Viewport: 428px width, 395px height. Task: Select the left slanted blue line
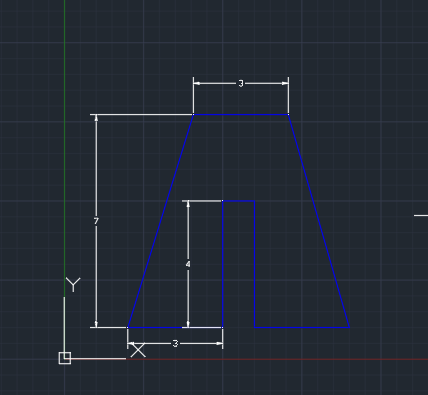point(160,221)
